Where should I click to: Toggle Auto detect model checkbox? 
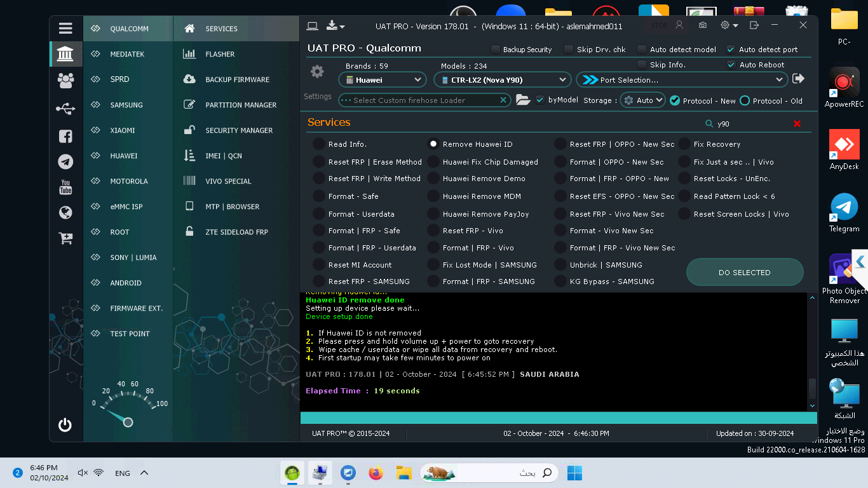(x=642, y=50)
